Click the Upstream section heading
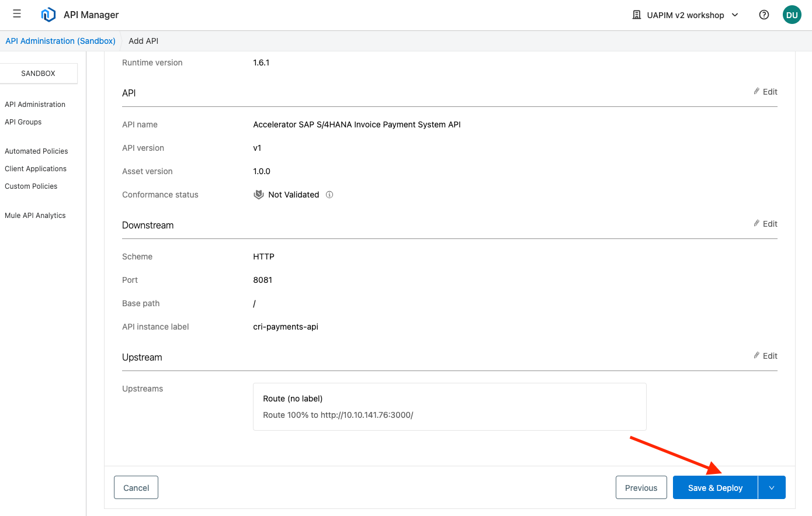The width and height of the screenshot is (812, 516). (142, 357)
